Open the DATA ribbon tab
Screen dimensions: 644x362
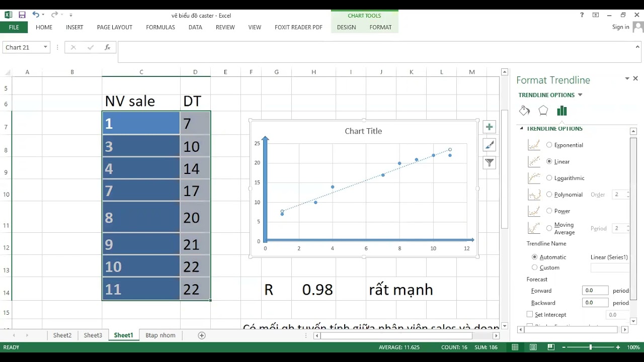(x=195, y=27)
